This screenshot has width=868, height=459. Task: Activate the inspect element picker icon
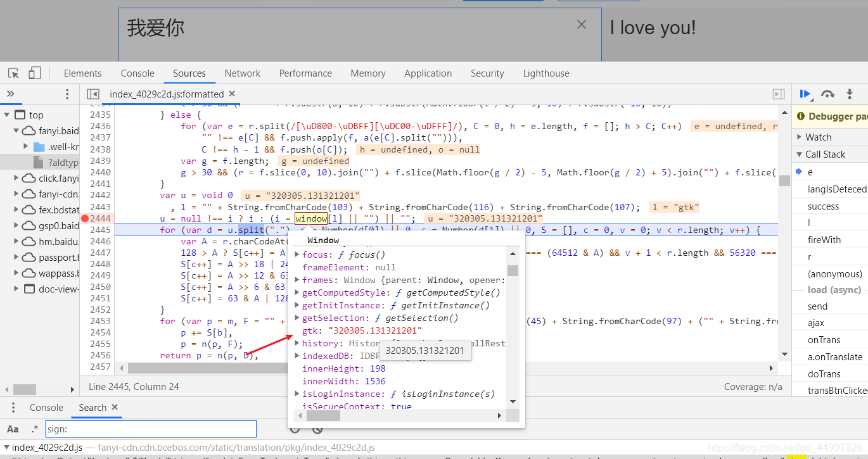14,73
